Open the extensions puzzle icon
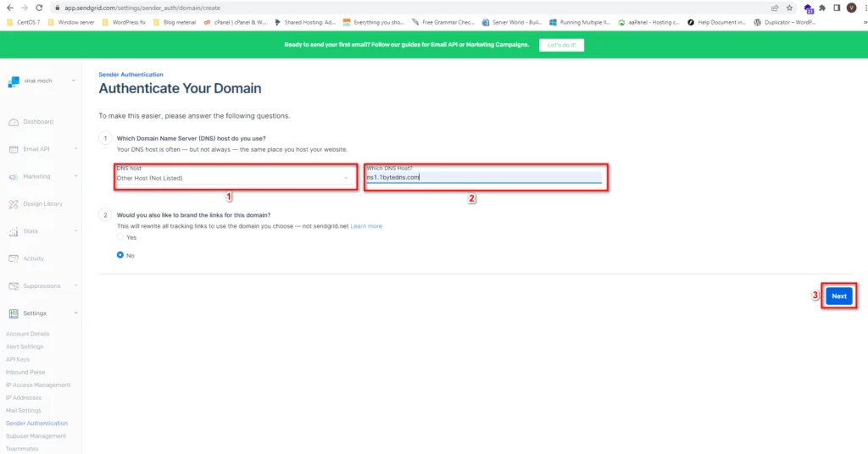The height and width of the screenshot is (454, 868). click(x=822, y=8)
